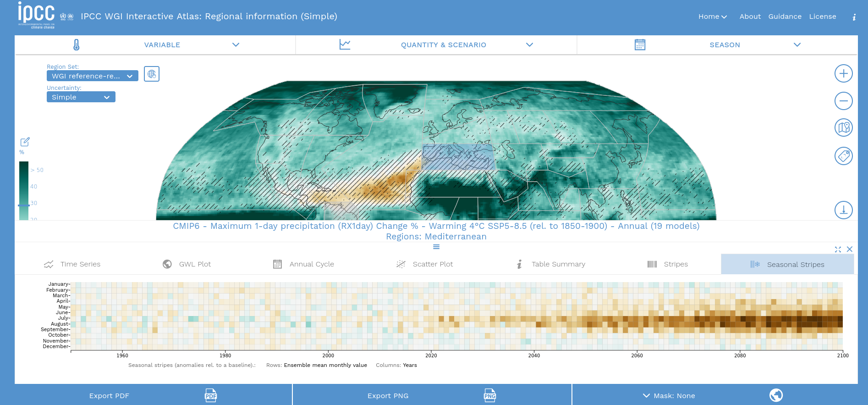Open the map location marker tool

[x=843, y=128]
